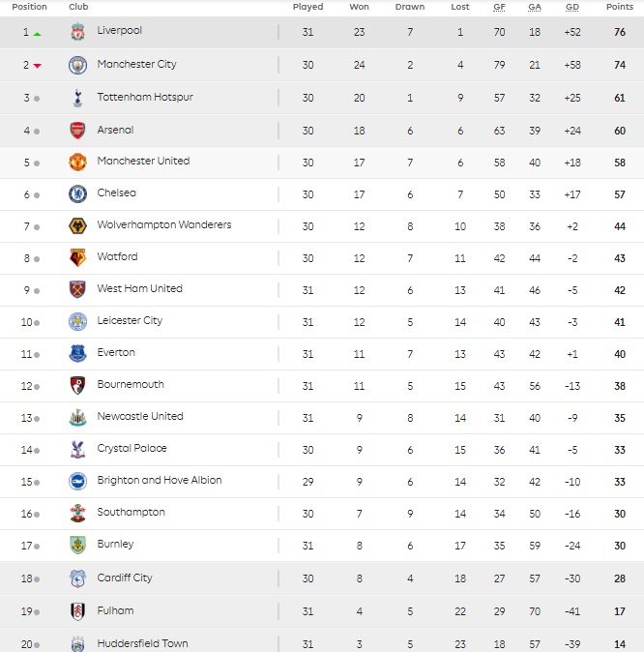Click the GD column header abbreviation
Viewport: 644px width, 652px height.
[x=572, y=7]
